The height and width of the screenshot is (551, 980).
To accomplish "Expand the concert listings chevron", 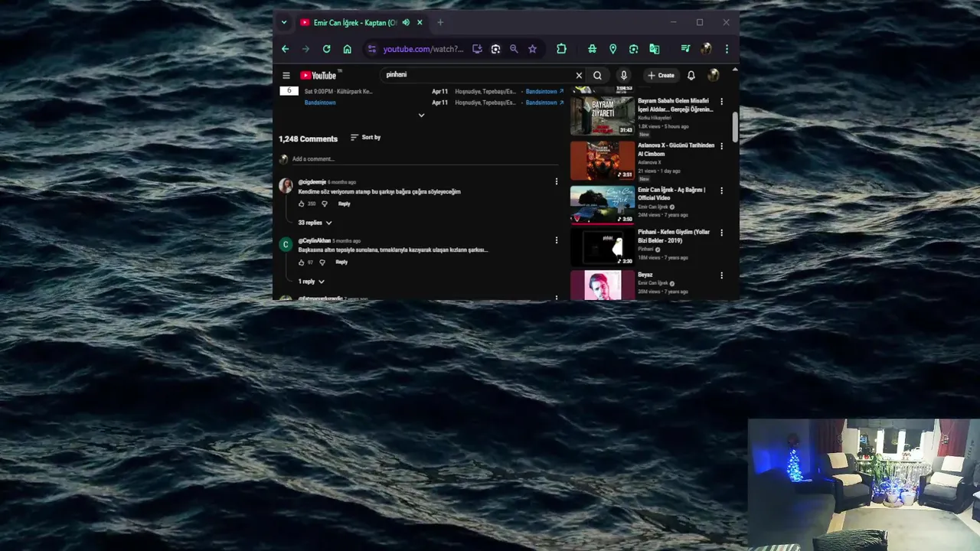I will [x=421, y=116].
